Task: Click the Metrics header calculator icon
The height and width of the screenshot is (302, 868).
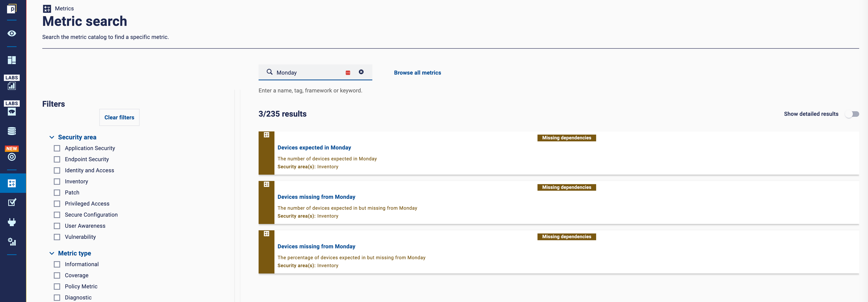Action: 47,9
